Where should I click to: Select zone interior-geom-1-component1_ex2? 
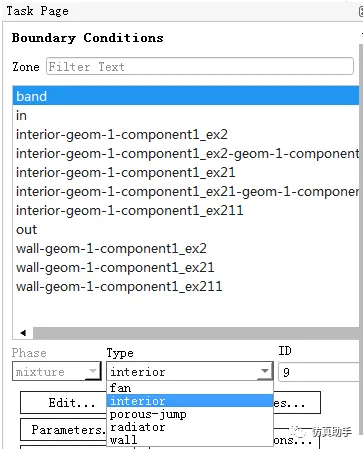(186, 134)
